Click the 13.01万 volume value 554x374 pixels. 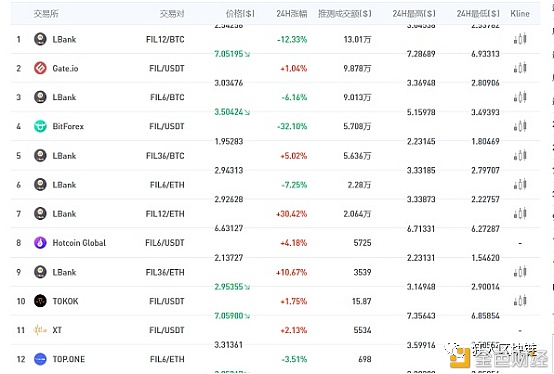click(x=357, y=39)
